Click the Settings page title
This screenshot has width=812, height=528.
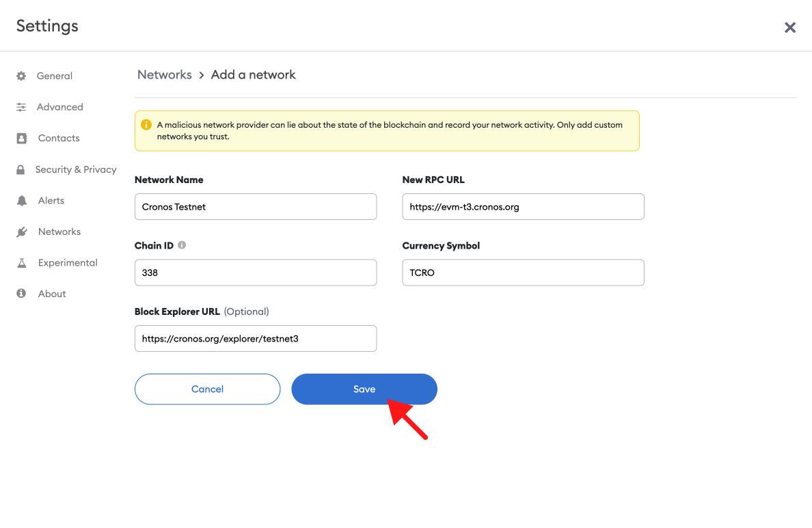point(47,26)
